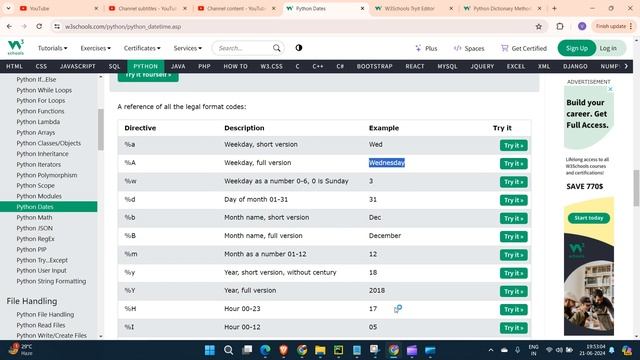Open Brave browser from taskbar
The width and height of the screenshot is (640, 360).
[284, 350]
